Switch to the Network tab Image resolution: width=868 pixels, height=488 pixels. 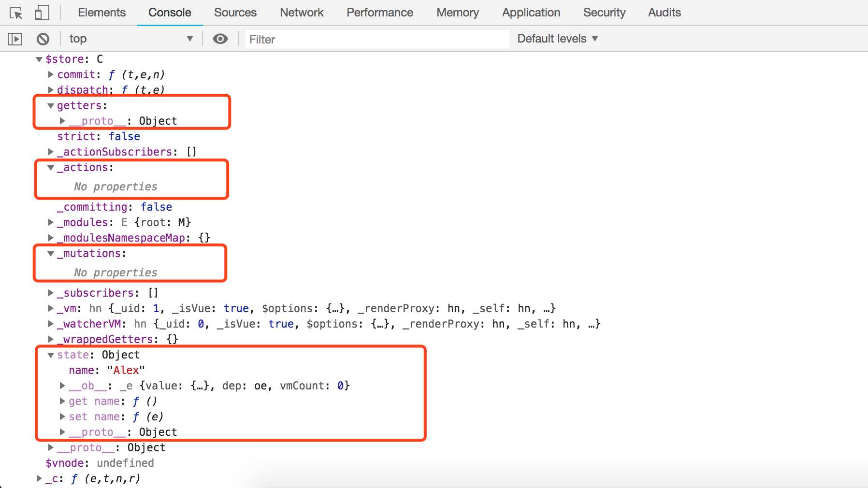tap(302, 13)
